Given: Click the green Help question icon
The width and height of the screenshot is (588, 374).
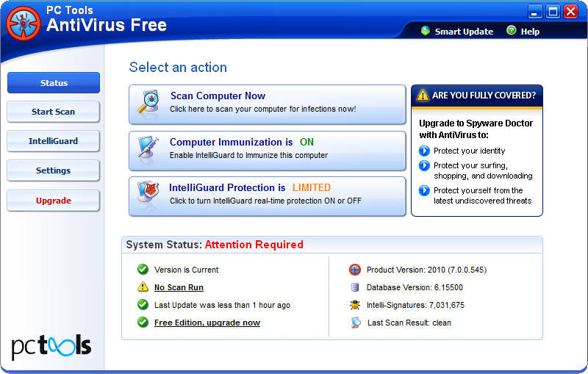Looking at the screenshot, I should (x=511, y=30).
